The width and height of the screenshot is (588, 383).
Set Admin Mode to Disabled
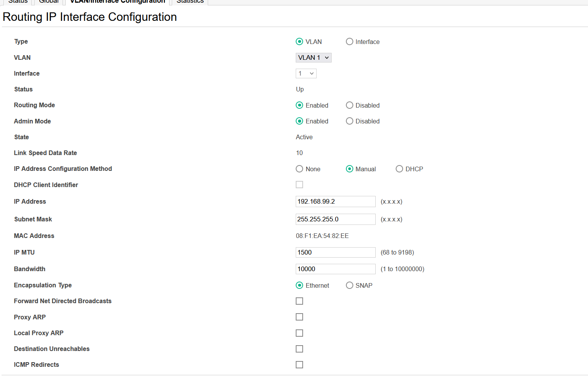pos(349,121)
